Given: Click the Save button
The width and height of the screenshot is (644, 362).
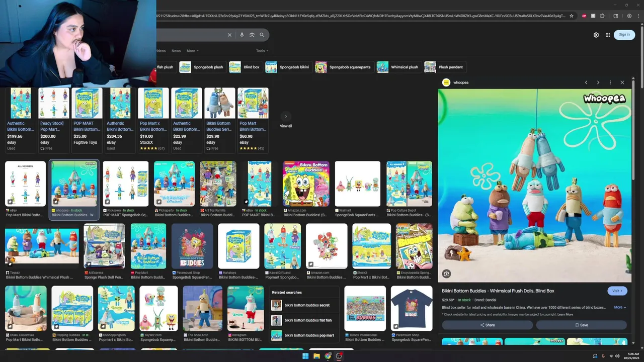Looking at the screenshot, I should [581, 325].
